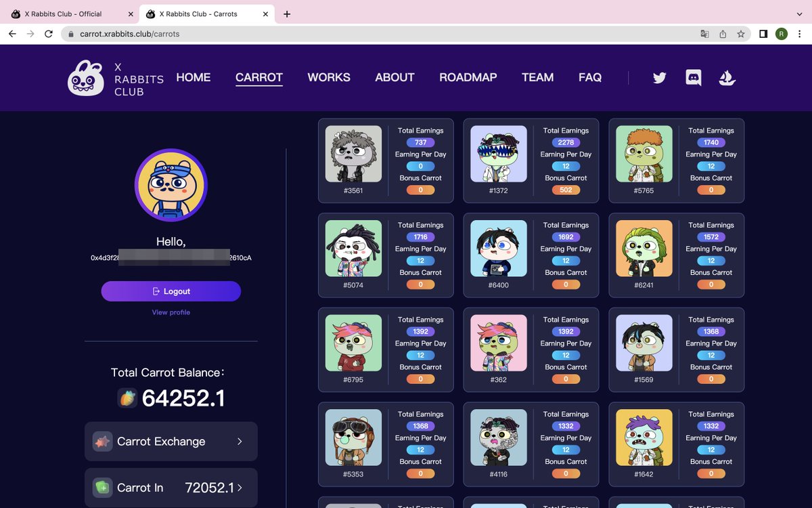Click the Carrot In amount 72052.1
812x508 pixels.
click(209, 488)
